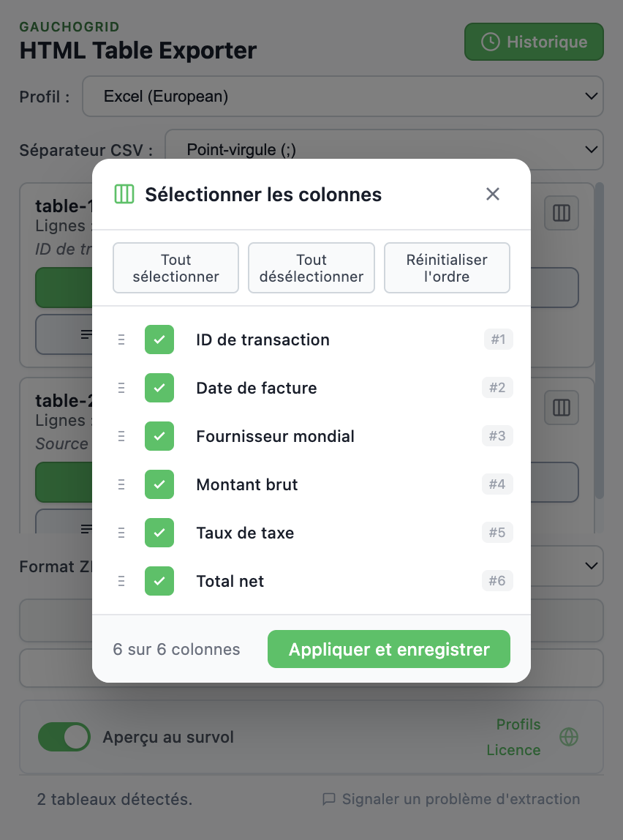The image size is (623, 840).
Task: Disable the Aperçu au survol toggle
Action: tap(64, 737)
